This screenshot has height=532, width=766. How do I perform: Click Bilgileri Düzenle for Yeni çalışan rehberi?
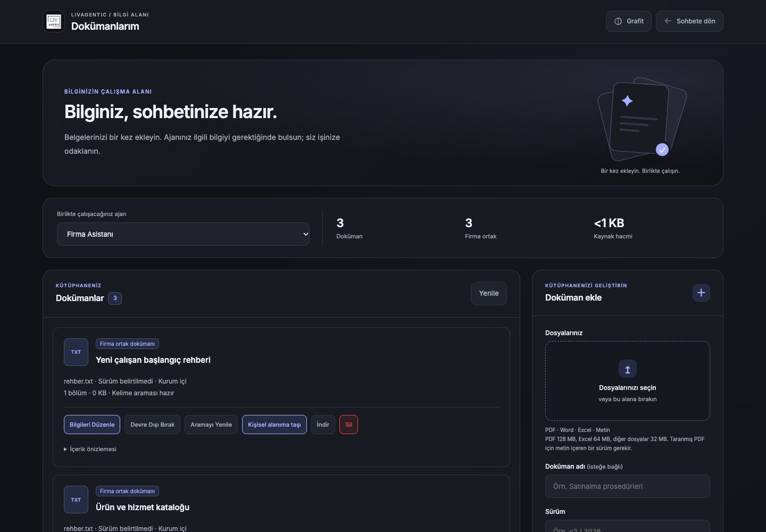92,425
